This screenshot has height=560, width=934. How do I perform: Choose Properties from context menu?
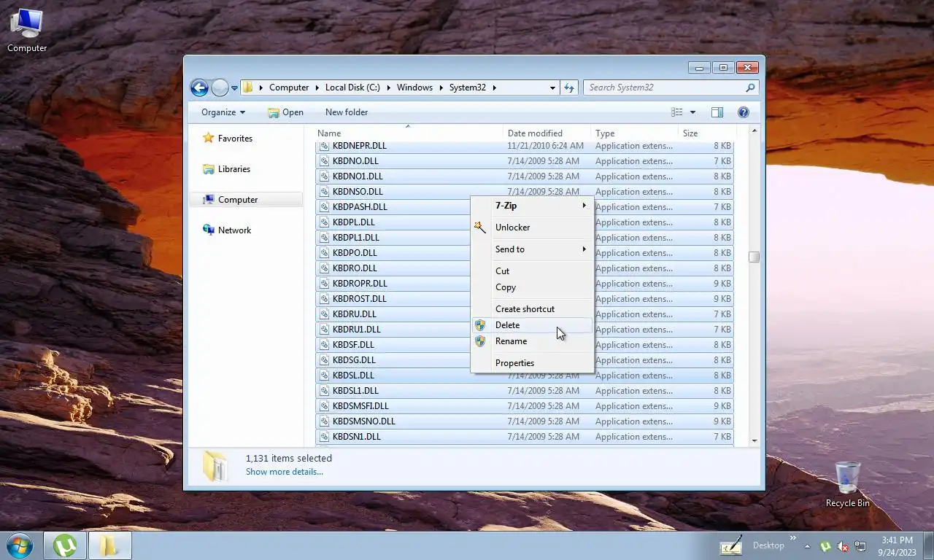(x=532, y=363)
